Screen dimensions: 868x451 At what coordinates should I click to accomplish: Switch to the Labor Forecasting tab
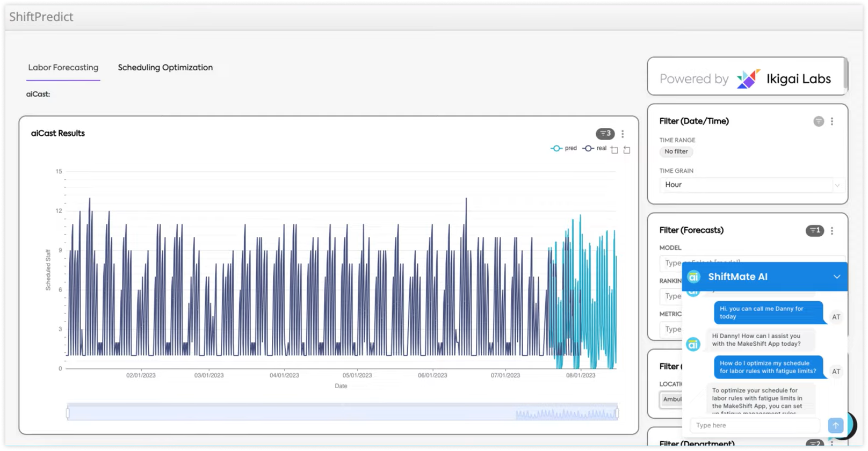click(63, 68)
